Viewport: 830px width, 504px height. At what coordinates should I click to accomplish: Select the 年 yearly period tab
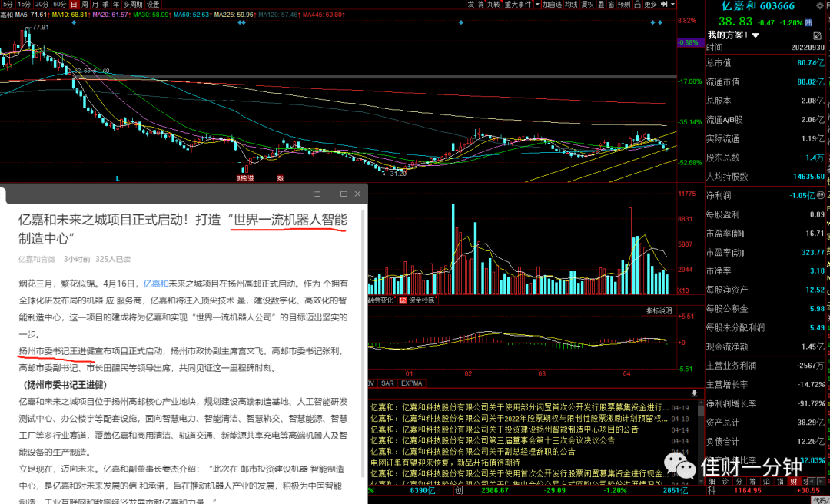coord(117,5)
